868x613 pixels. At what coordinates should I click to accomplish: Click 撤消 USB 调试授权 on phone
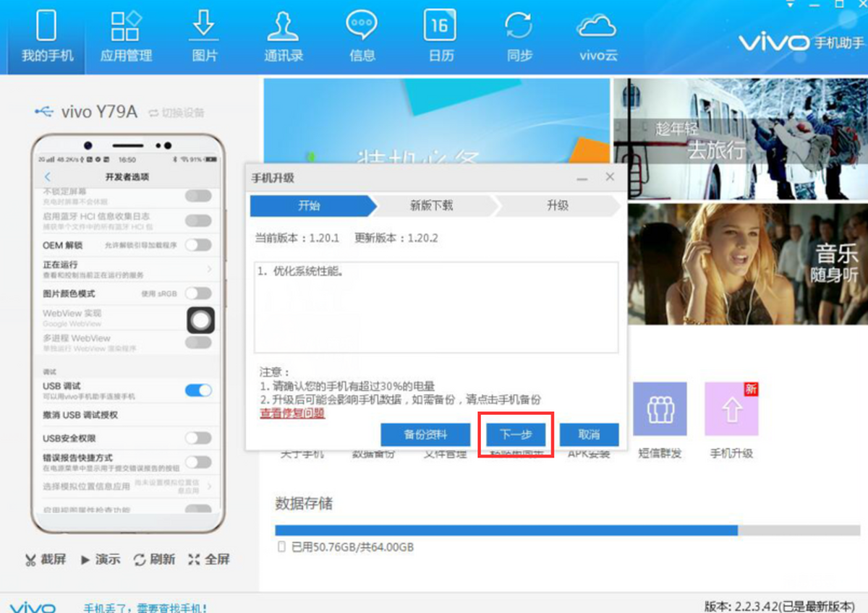point(80,415)
